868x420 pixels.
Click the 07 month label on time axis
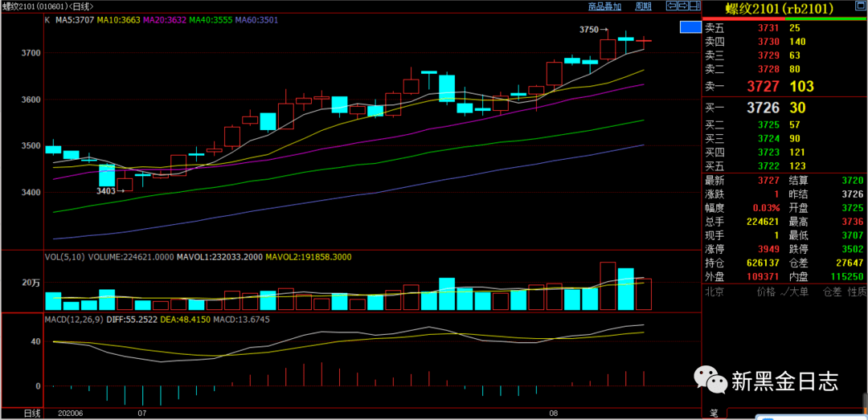point(142,414)
